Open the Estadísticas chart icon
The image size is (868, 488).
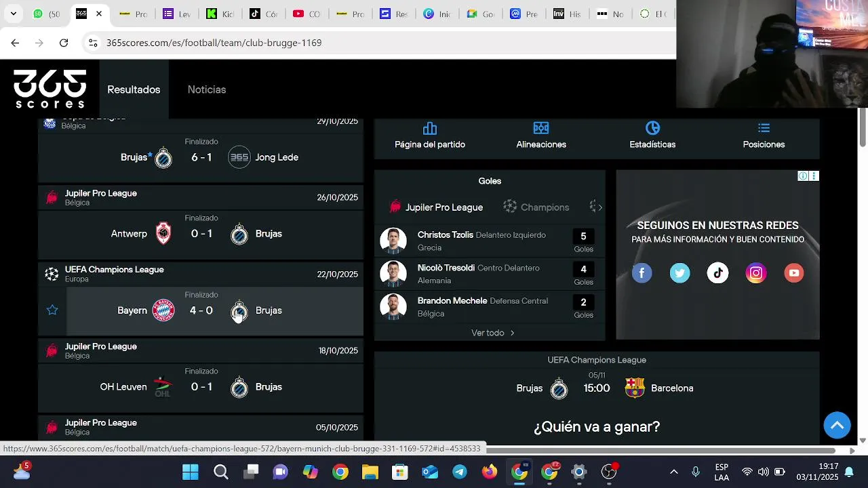[x=652, y=129]
